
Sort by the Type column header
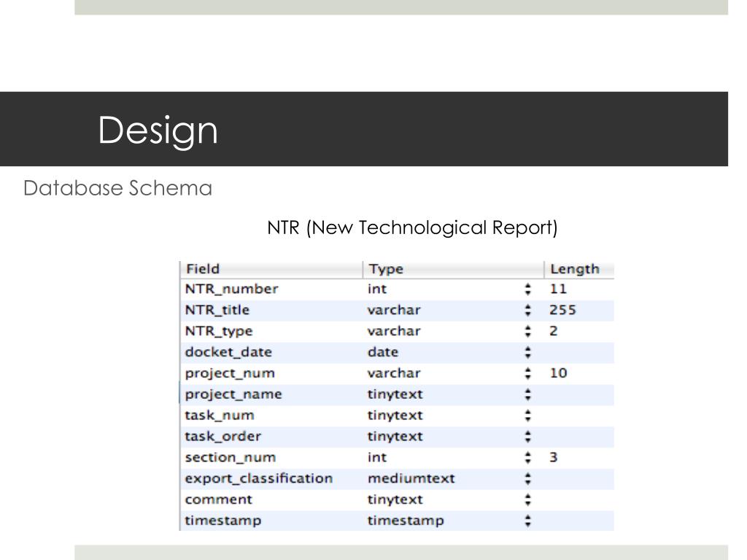[x=453, y=269]
